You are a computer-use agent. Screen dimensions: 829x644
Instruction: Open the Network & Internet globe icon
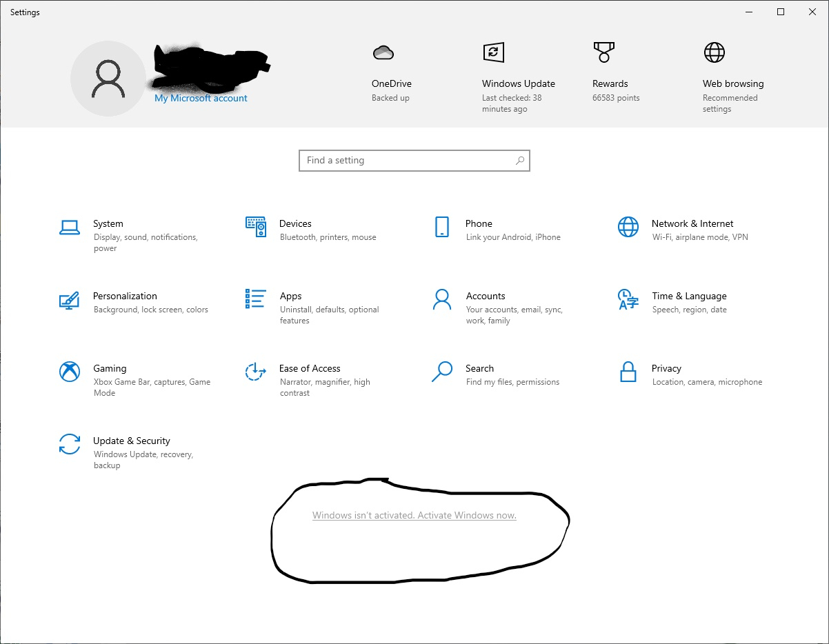point(628,227)
